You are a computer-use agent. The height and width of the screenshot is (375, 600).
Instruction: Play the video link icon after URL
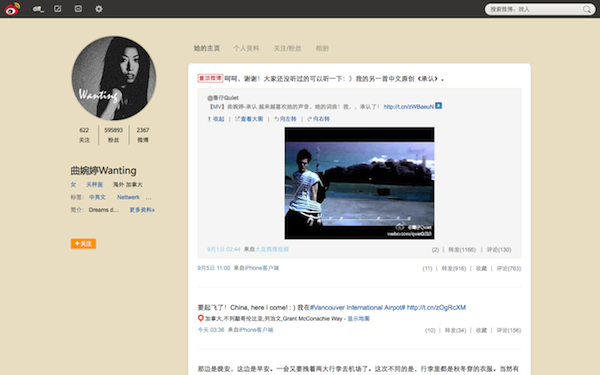point(439,106)
